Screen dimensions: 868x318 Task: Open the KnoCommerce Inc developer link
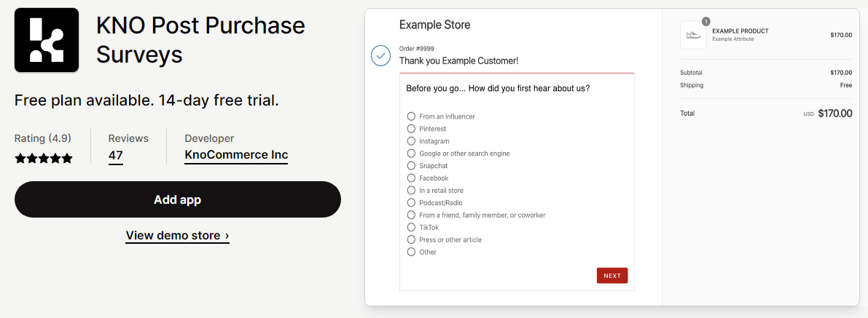pyautogui.click(x=236, y=155)
